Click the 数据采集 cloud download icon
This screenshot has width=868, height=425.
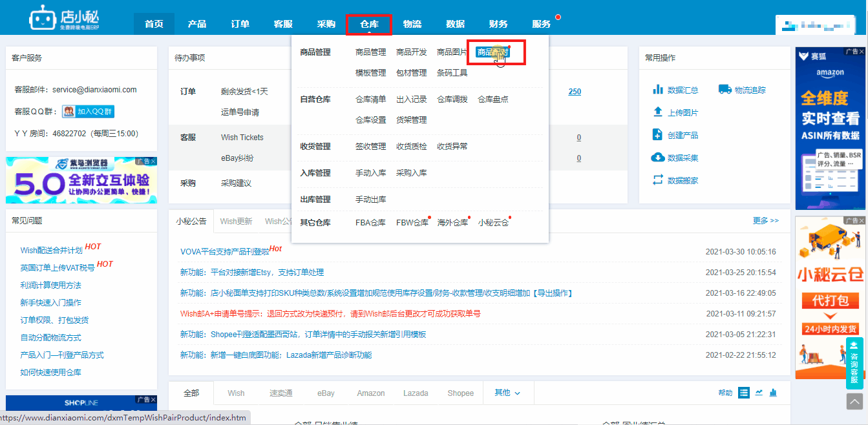[x=658, y=158]
